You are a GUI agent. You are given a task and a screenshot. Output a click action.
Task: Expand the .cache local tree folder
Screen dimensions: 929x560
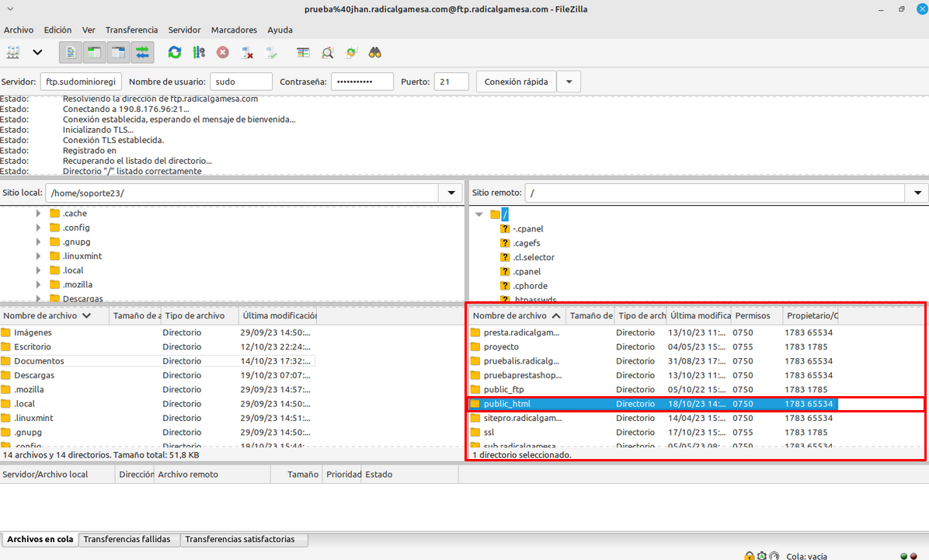tap(39, 214)
